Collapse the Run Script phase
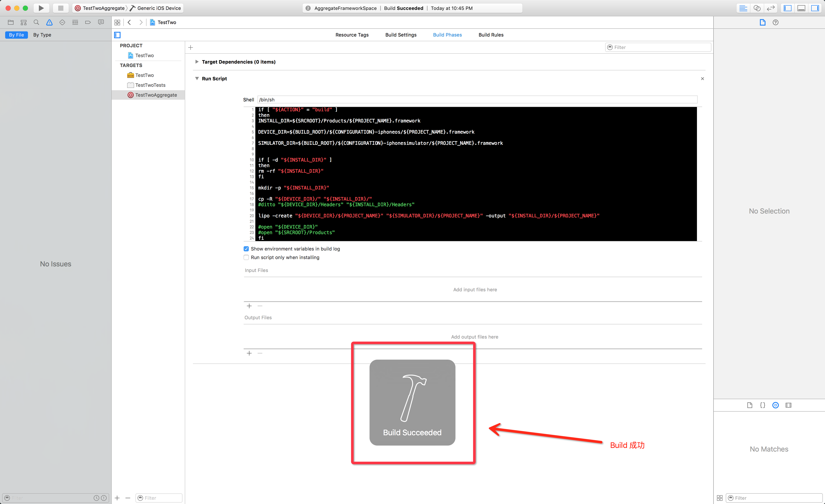Screen dimensions: 825x504 (197, 78)
